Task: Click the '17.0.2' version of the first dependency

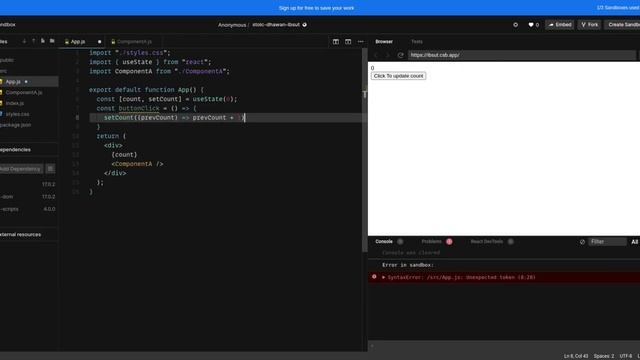Action: point(48,184)
